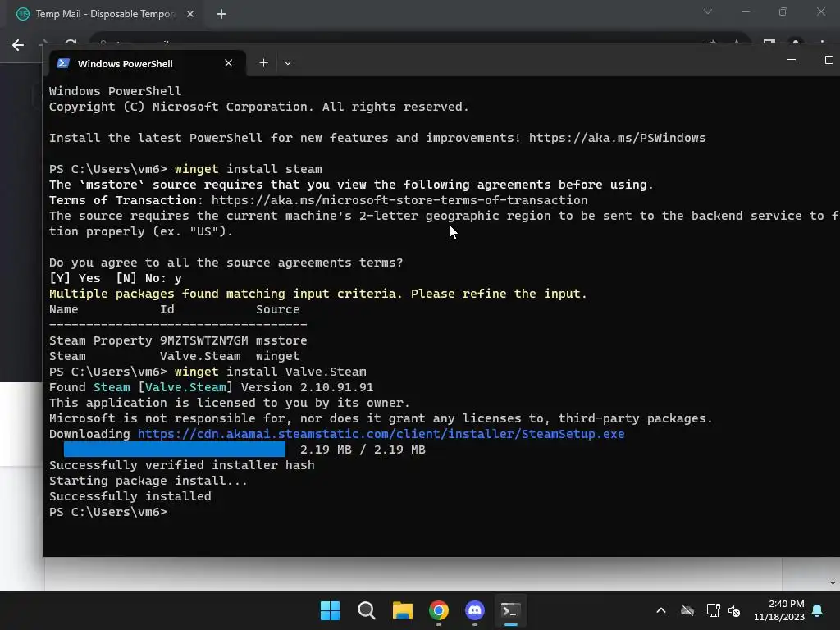Click the Terminal icon in taskbar
Viewport: 840px width, 630px height.
[x=510, y=610]
